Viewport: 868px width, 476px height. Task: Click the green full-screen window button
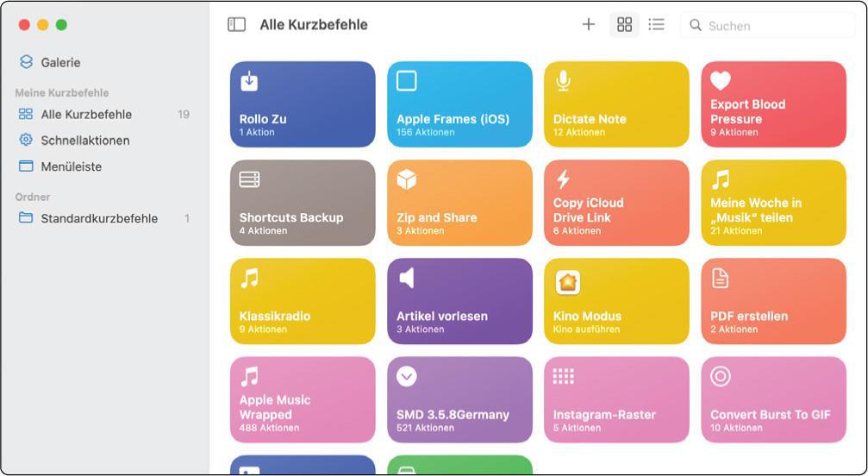pos(61,25)
